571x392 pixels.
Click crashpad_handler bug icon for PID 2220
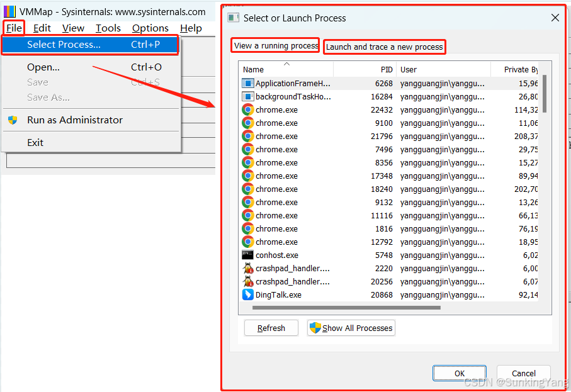[x=248, y=269]
